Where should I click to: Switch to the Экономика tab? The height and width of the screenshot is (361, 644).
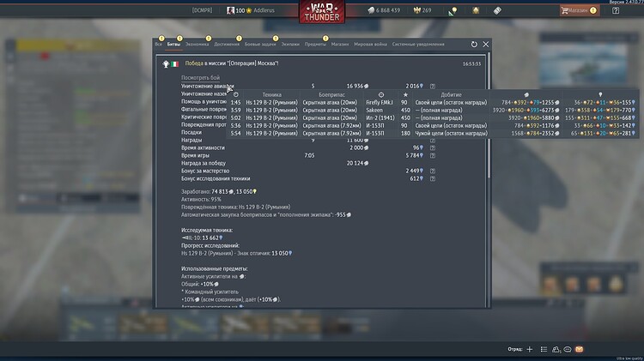tap(197, 45)
